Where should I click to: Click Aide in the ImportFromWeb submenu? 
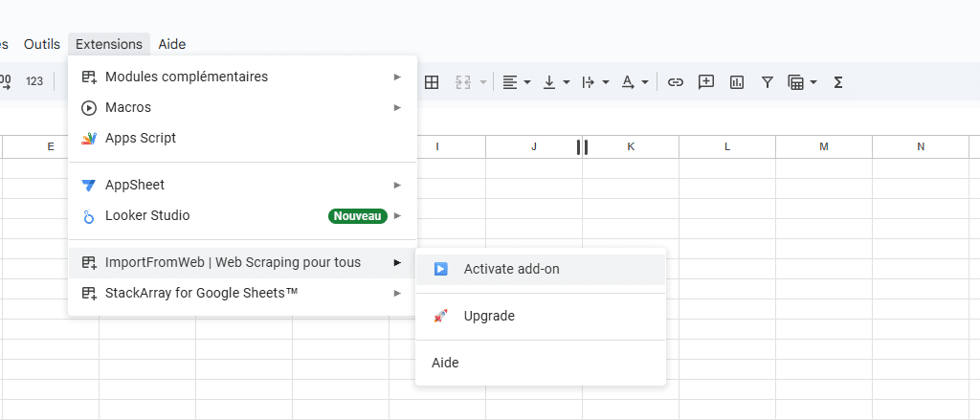click(x=445, y=363)
